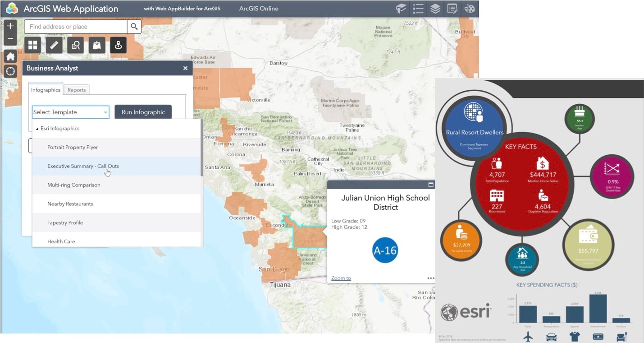Screen dimensions: 644x343
Task: Click the Home default extent icon
Action: (10, 56)
